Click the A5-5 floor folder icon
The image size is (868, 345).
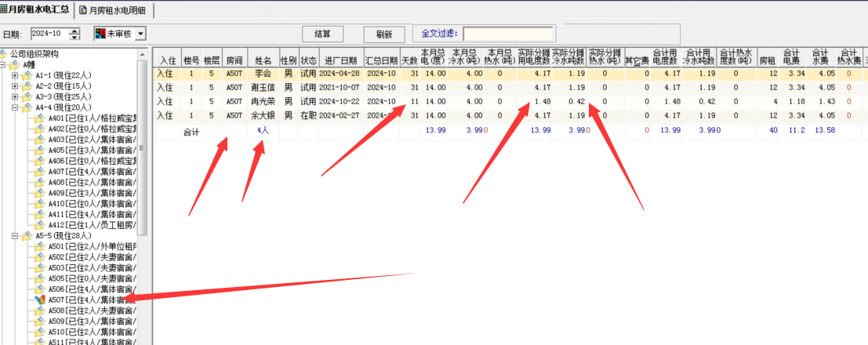click(x=27, y=235)
